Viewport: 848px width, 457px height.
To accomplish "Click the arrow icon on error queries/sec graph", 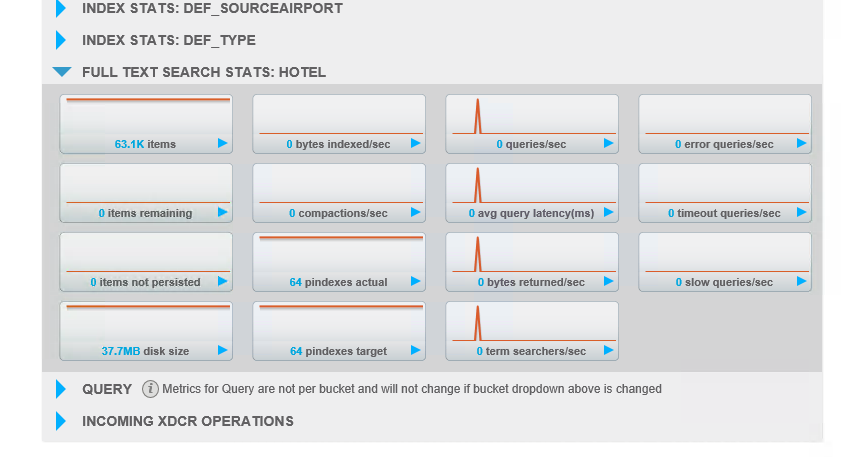I will 802,144.
